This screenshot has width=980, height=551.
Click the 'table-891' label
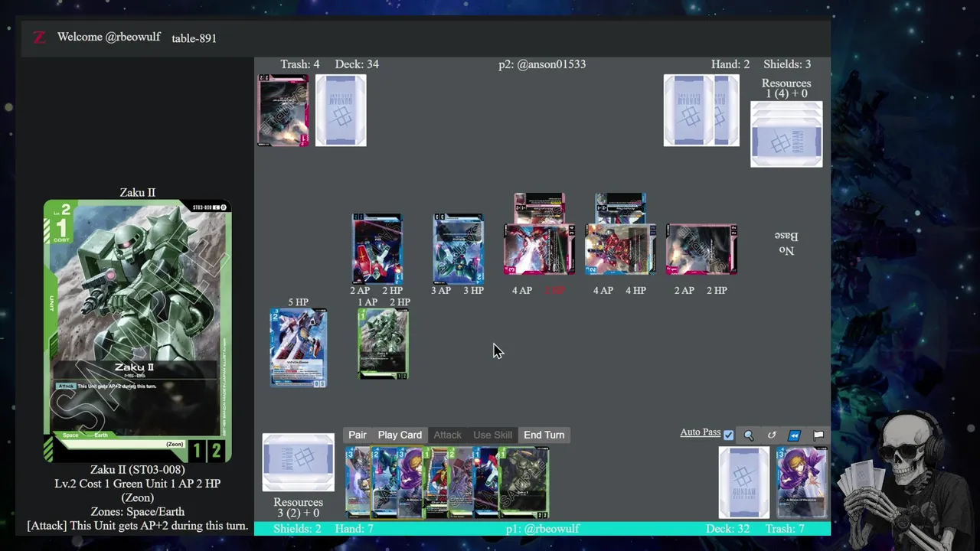(x=194, y=37)
